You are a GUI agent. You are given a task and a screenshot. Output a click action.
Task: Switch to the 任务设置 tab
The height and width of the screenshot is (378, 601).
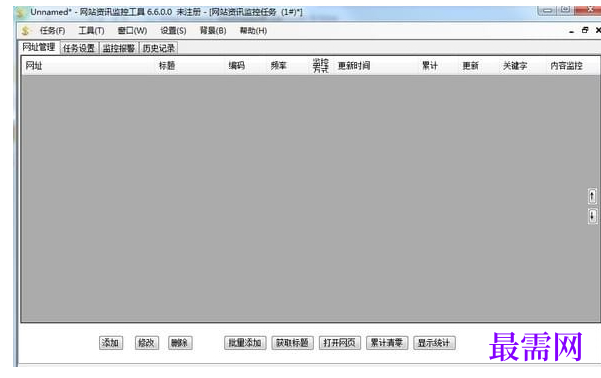point(79,48)
